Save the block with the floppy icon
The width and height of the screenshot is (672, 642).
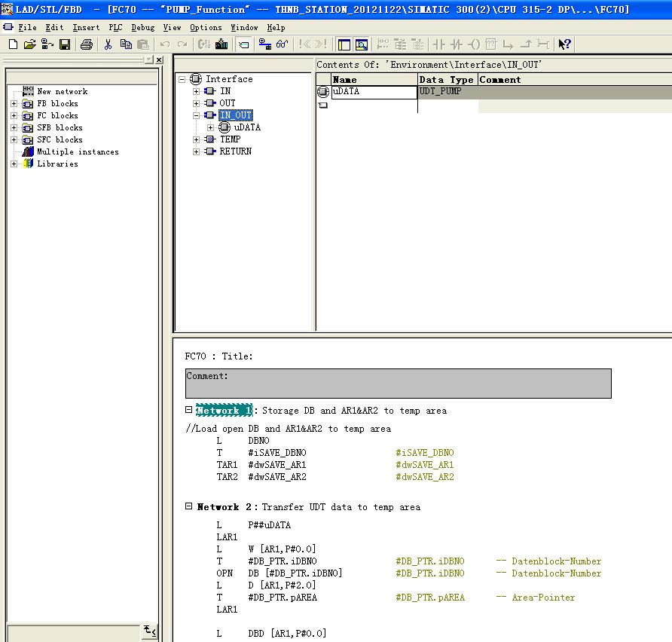pos(65,44)
